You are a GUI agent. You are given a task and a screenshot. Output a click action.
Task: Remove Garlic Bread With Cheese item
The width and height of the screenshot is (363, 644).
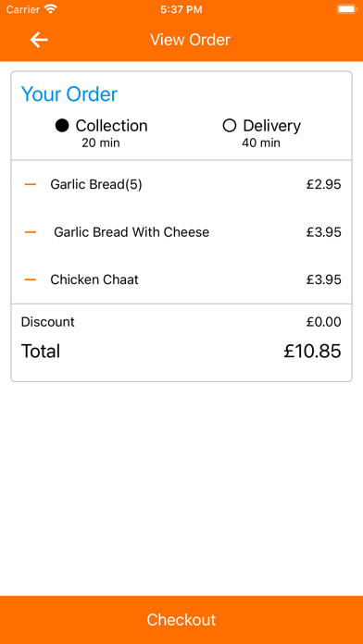click(31, 232)
